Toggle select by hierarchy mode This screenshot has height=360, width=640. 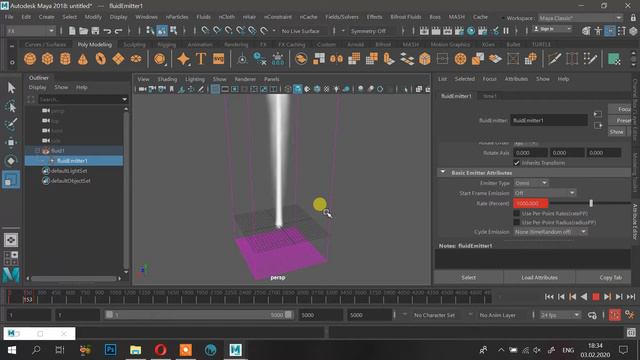150,31
